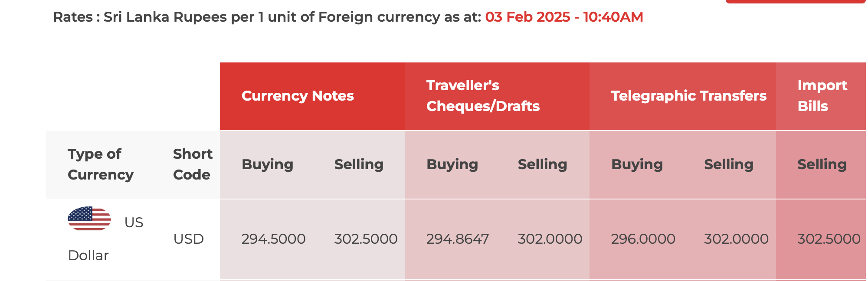Click the Telegraphic Transfers header

click(x=689, y=96)
